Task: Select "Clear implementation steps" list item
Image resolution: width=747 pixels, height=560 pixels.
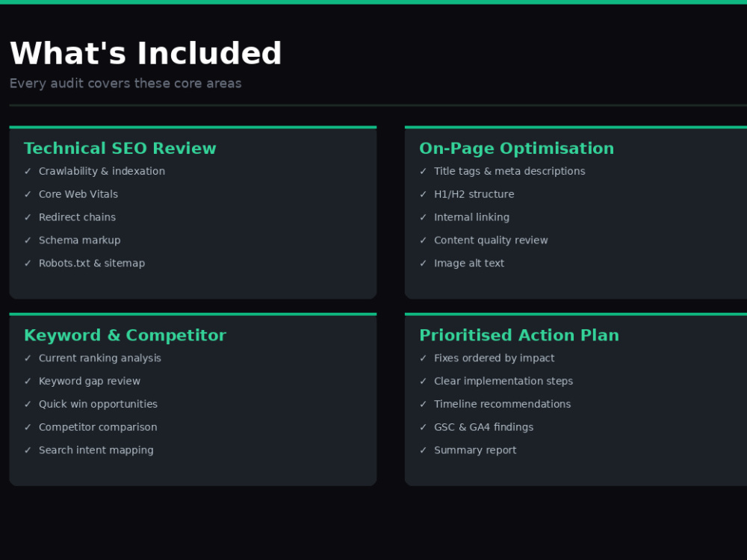Action: [503, 381]
